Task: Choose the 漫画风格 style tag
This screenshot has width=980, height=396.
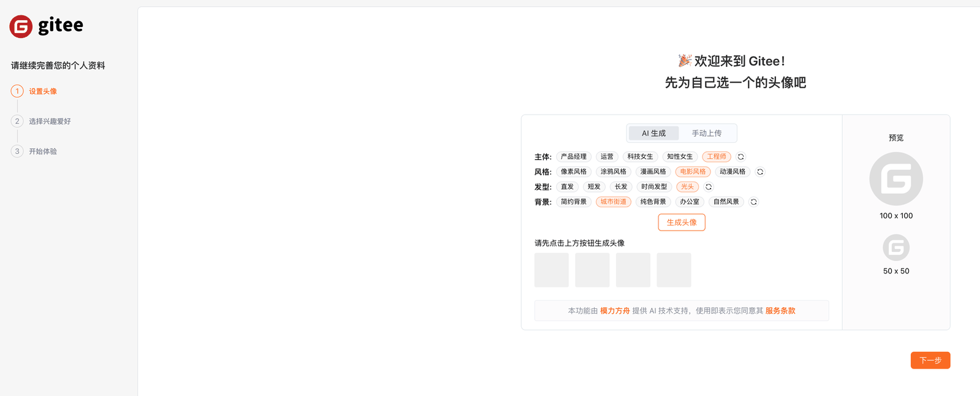Action: 653,172
